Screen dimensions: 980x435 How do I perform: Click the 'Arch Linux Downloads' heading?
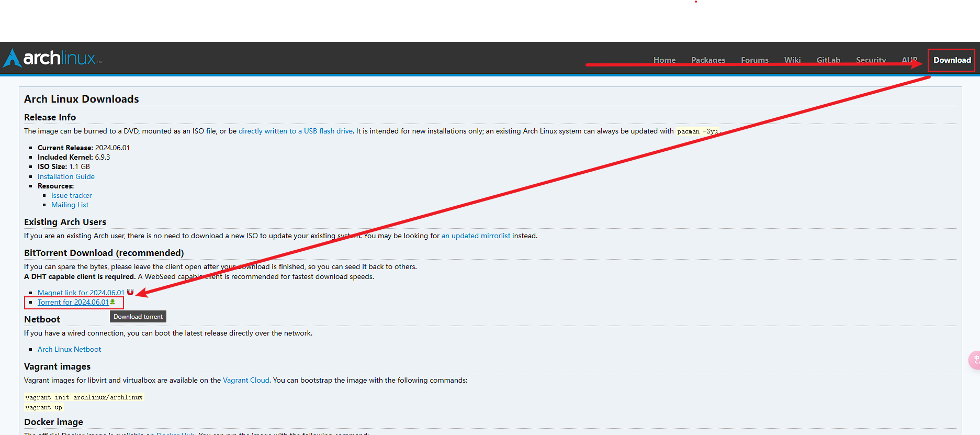(x=82, y=99)
